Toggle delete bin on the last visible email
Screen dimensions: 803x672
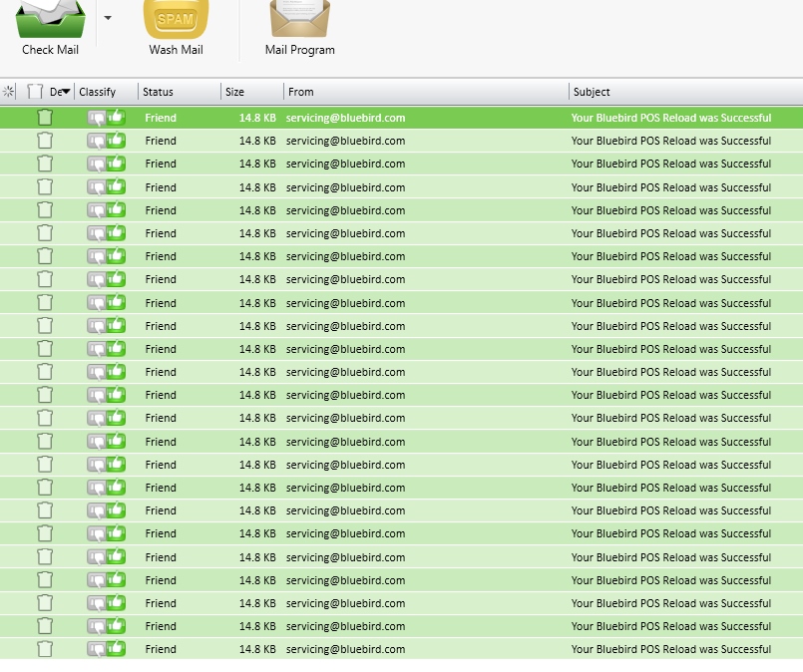(45, 649)
